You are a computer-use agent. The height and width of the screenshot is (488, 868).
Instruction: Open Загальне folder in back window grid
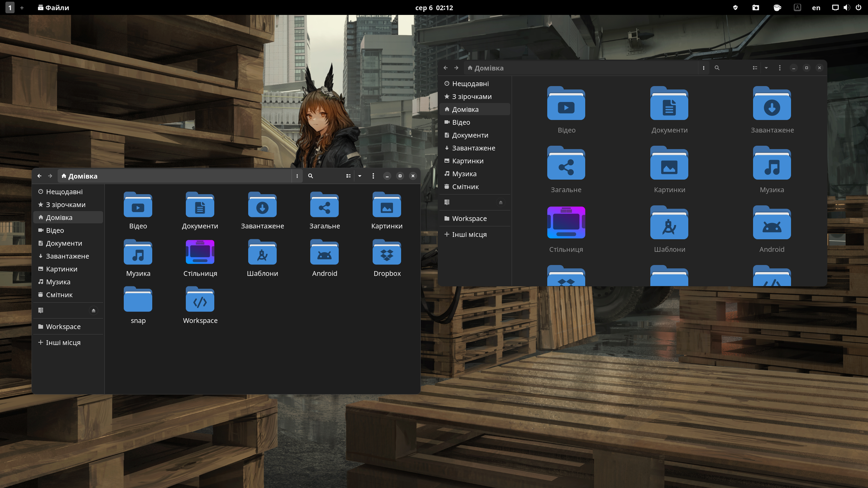566,170
